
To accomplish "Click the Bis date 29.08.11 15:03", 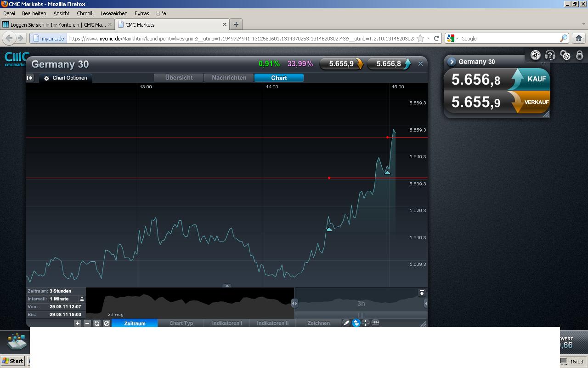I will point(65,315).
